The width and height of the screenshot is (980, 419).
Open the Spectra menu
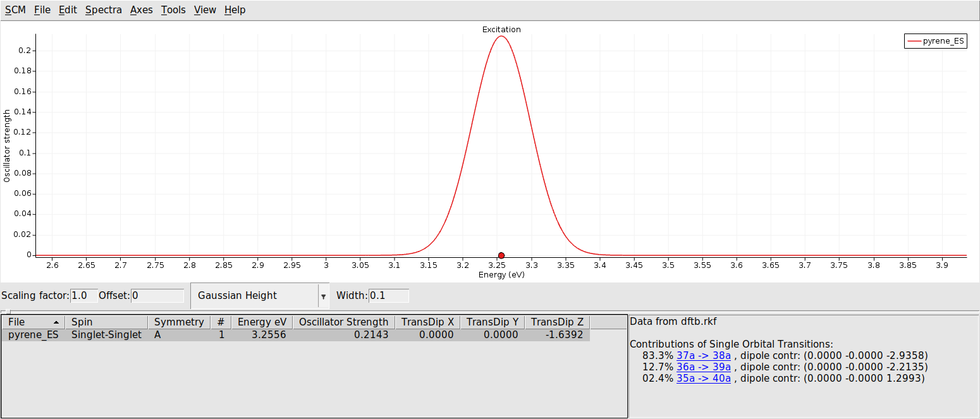pos(103,9)
